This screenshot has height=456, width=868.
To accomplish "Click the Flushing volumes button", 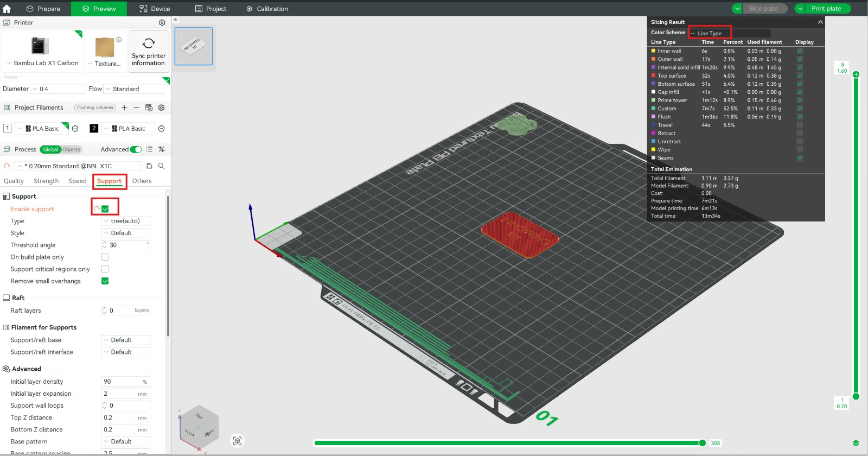I will tap(95, 107).
